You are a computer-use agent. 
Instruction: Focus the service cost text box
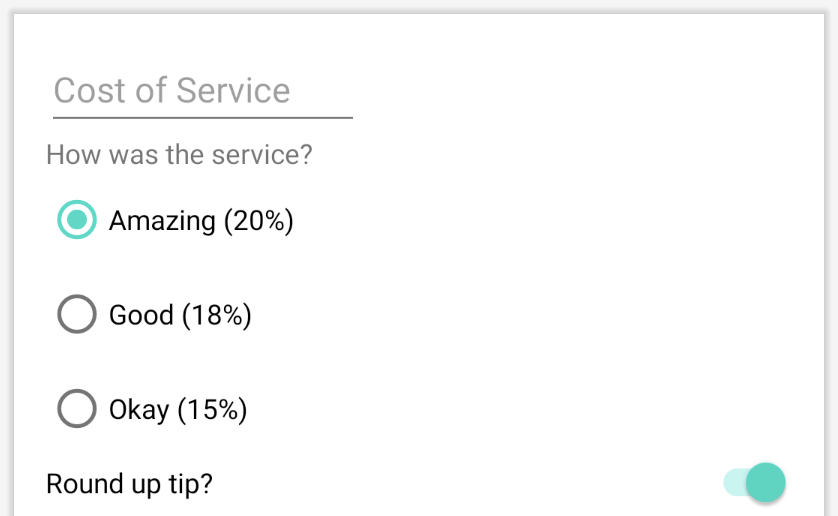pyautogui.click(x=202, y=91)
